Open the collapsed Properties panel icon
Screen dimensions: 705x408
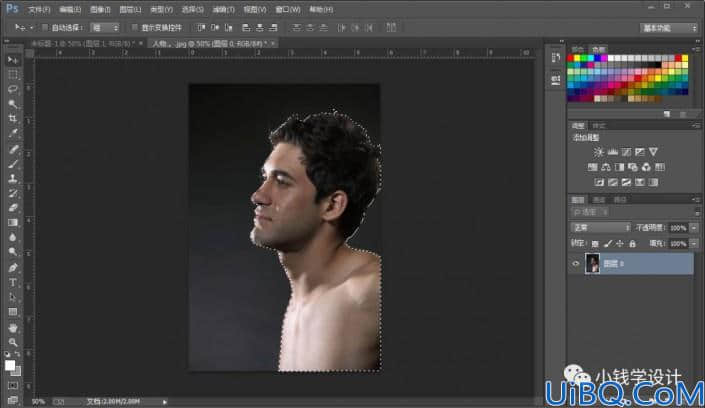(556, 80)
